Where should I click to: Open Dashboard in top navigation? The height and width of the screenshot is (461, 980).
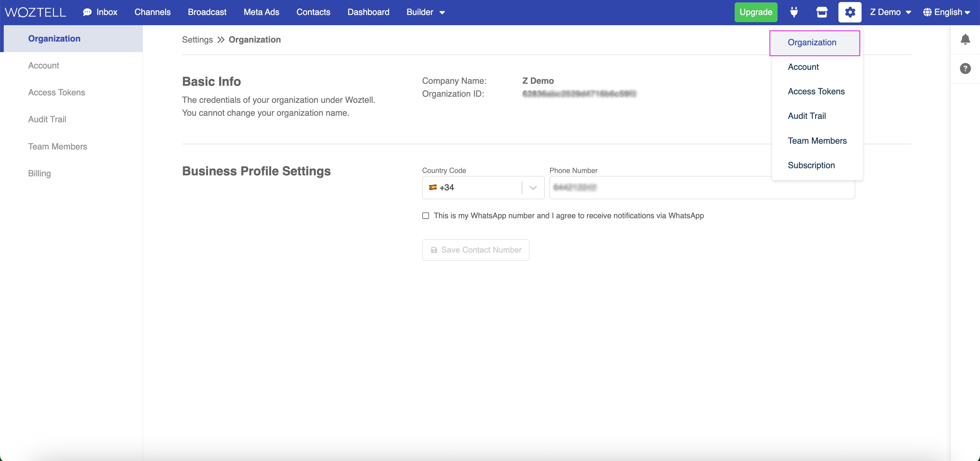[x=368, y=12]
